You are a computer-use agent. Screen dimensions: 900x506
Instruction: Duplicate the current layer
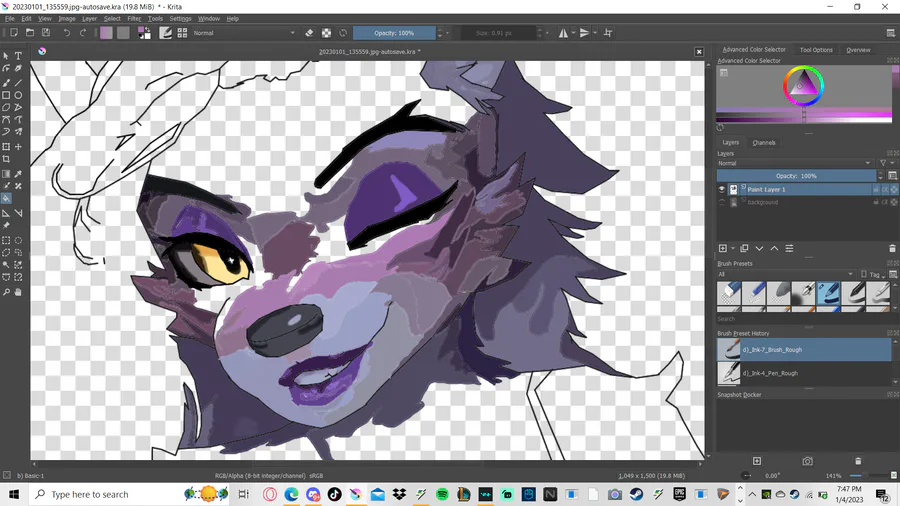(744, 248)
